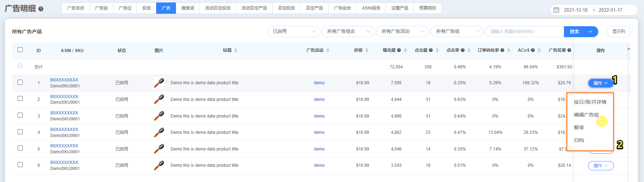Click the 显示列 button
644x182 pixels.
619,32
